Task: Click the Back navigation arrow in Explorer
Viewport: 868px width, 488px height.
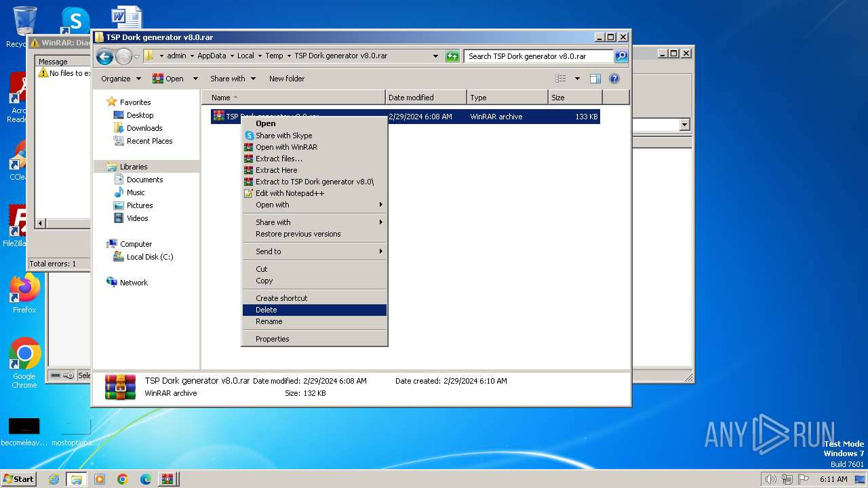Action: [x=104, y=56]
